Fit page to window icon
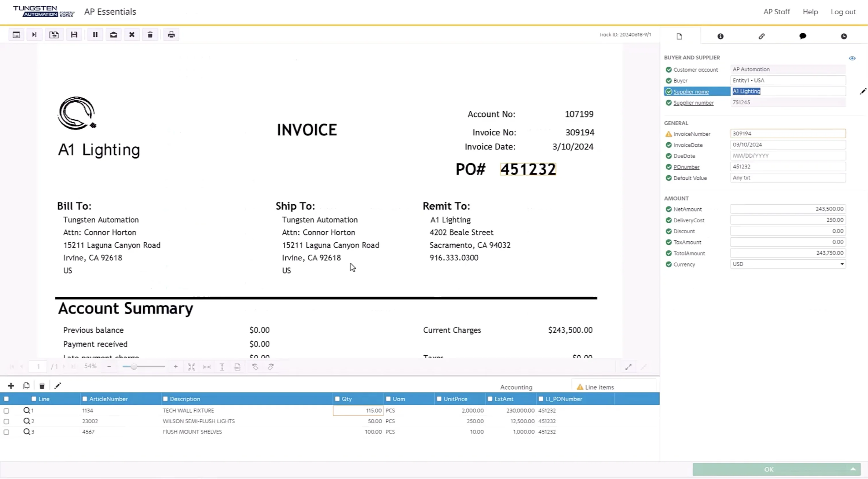The width and height of the screenshot is (868, 479). point(192,367)
